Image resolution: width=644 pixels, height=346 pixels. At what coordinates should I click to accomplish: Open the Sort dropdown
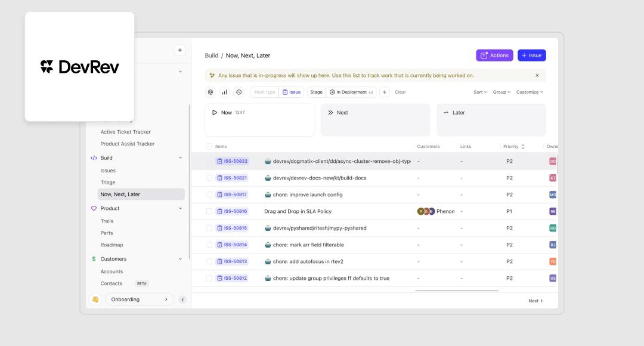pos(480,92)
